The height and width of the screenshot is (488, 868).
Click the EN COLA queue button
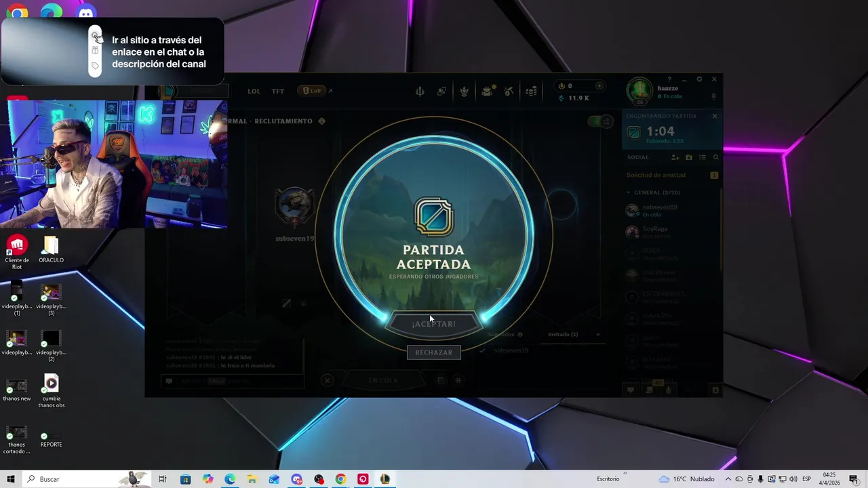[383, 380]
